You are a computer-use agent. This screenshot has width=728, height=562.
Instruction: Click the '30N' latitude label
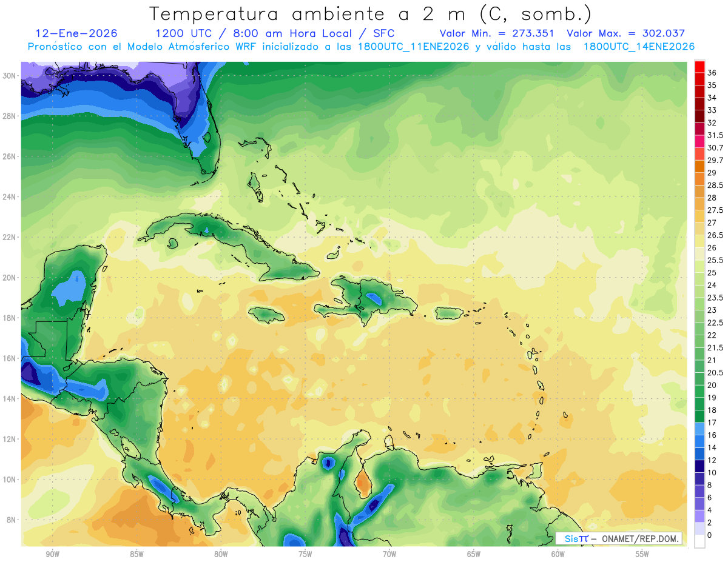[9, 76]
